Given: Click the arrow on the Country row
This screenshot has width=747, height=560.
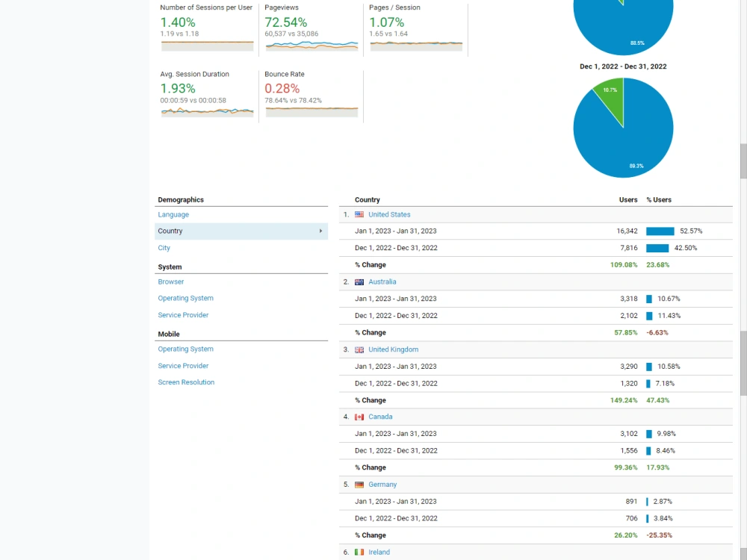Looking at the screenshot, I should (320, 231).
